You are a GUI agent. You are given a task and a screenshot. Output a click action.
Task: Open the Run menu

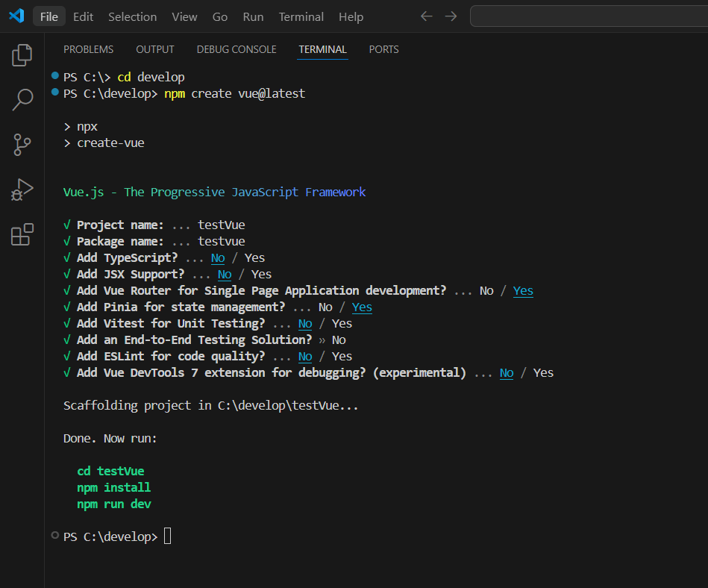253,16
